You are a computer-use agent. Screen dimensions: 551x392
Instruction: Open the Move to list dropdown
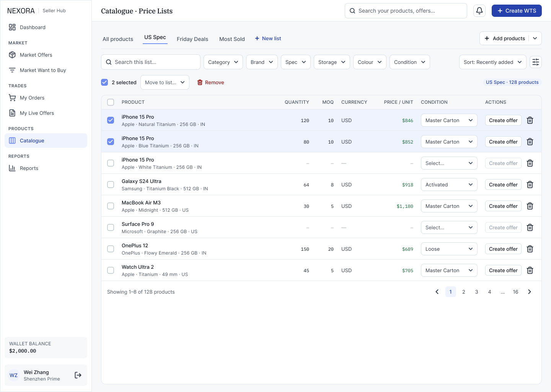165,82
